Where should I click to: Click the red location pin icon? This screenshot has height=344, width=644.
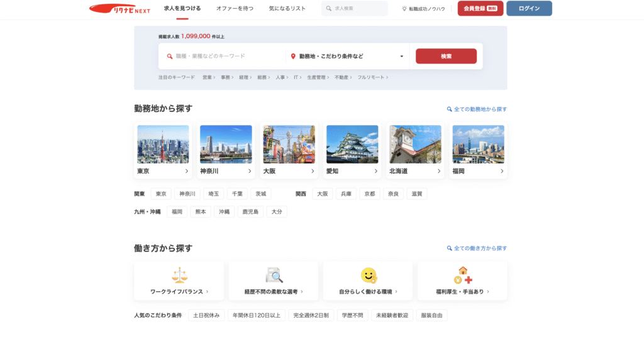pos(293,56)
